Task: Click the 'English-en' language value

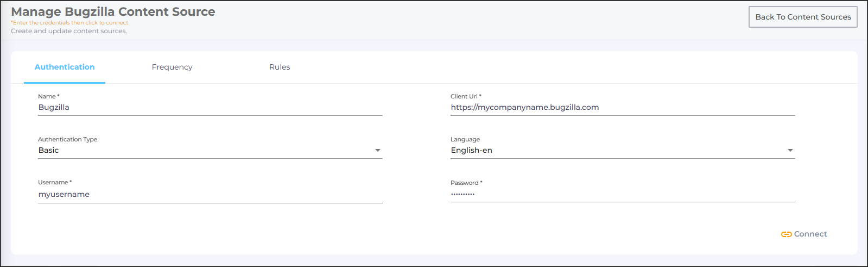Action: pyautogui.click(x=471, y=151)
